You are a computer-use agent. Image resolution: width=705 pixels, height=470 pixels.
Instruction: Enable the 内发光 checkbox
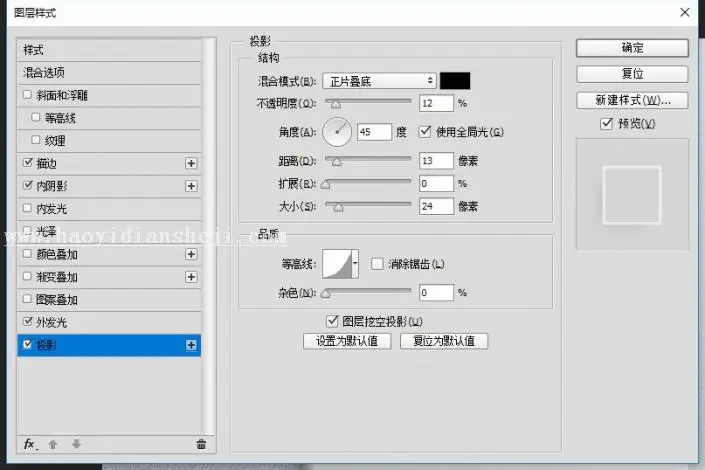27,208
